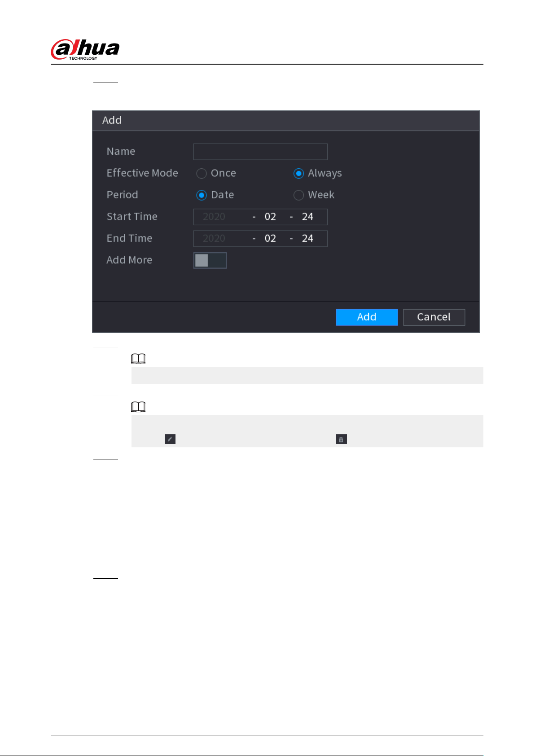
Task: Click the Dahua Technology logo
Action: point(85,49)
